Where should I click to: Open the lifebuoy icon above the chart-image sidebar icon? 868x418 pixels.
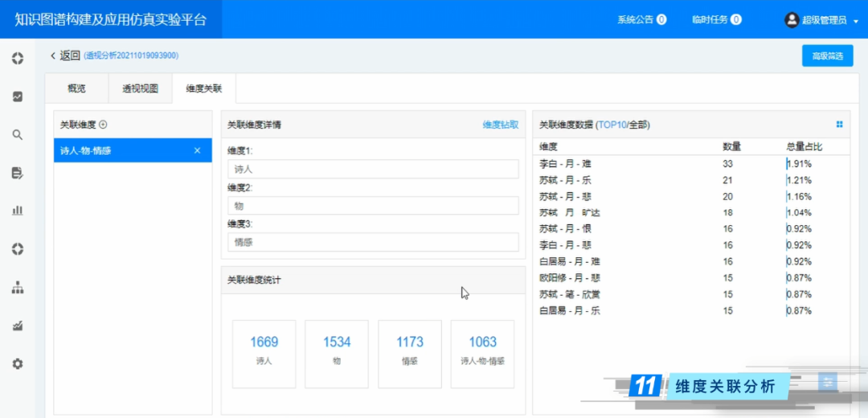[x=18, y=58]
